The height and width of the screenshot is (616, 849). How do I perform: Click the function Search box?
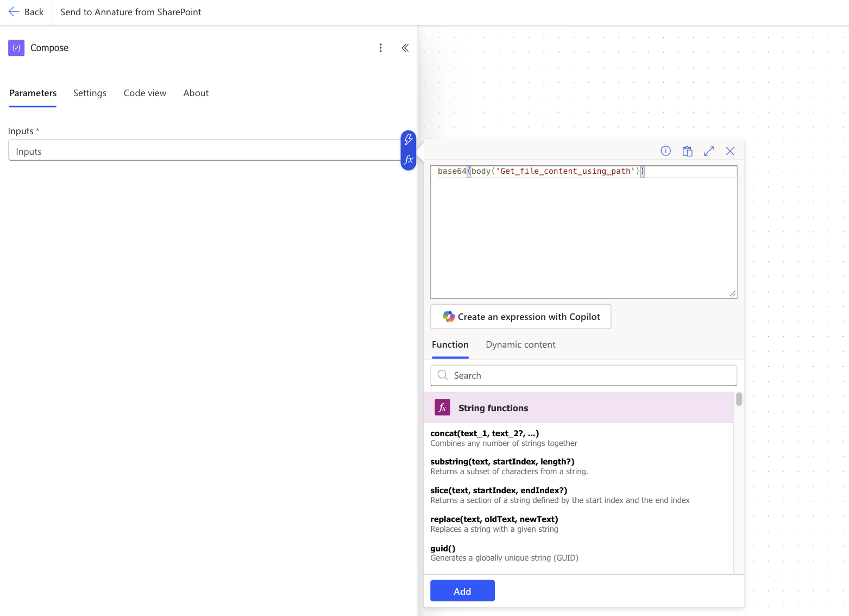coord(583,375)
